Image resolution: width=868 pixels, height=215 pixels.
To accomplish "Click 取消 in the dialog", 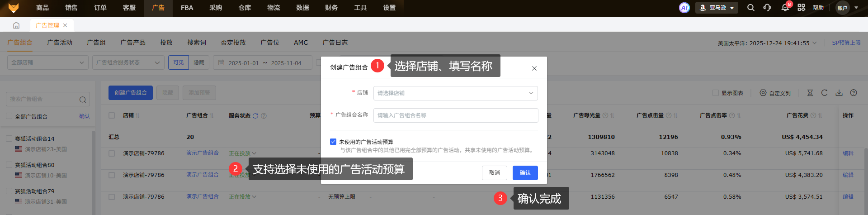I will point(495,173).
